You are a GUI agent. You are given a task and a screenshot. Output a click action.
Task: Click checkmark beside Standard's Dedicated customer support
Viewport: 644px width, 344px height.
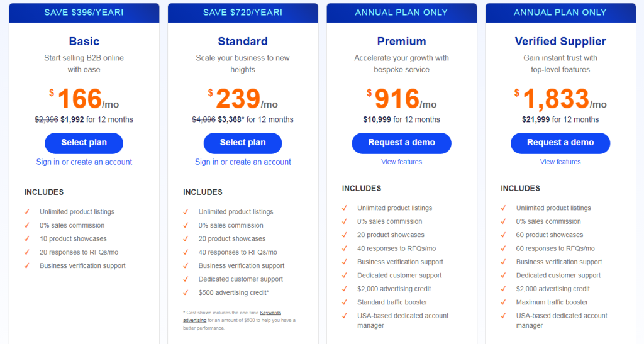(x=186, y=279)
